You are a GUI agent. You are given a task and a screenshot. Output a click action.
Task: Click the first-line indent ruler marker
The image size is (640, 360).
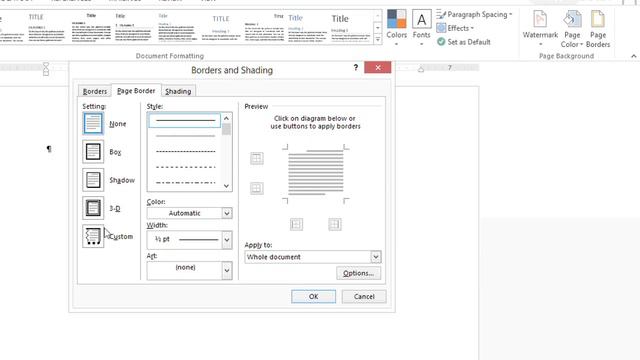tap(46, 65)
